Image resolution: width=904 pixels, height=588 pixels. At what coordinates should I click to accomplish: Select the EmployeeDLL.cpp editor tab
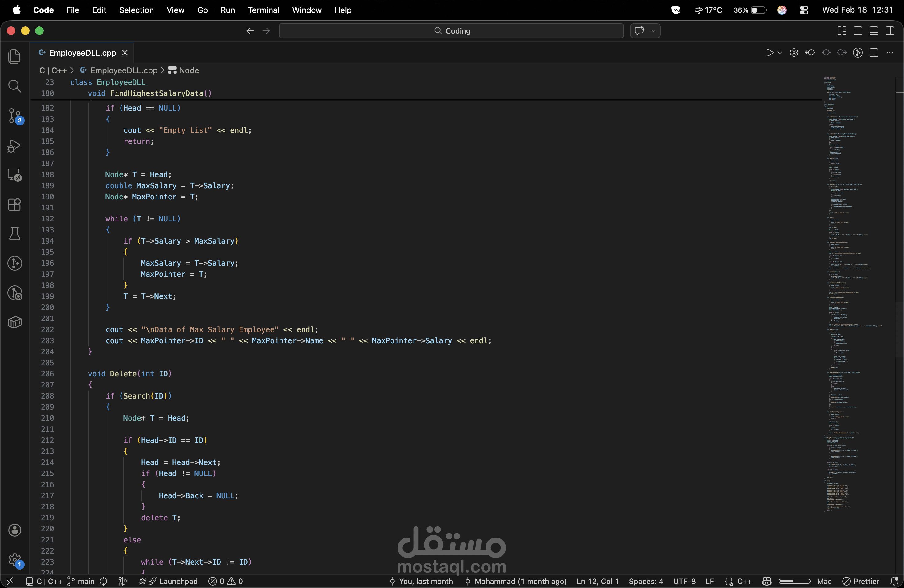[x=82, y=53]
